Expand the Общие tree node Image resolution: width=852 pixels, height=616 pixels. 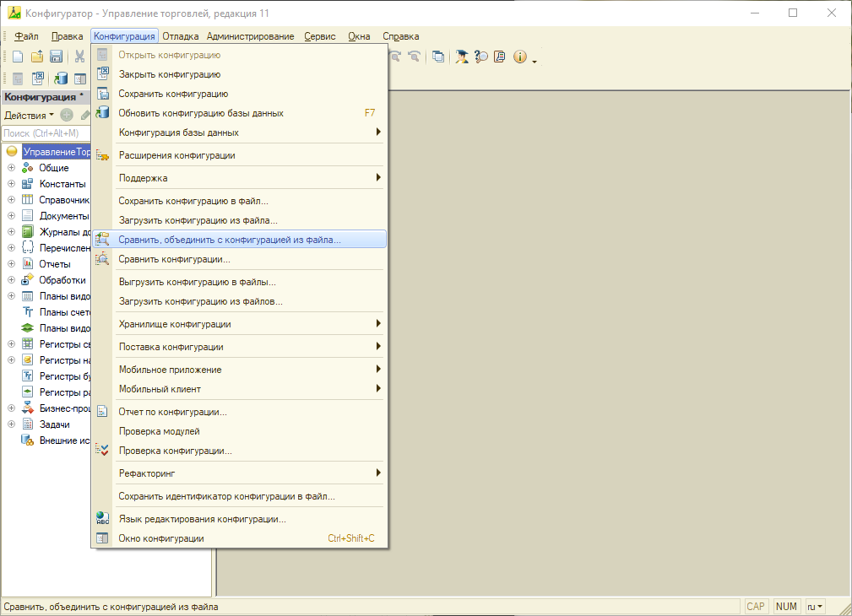pyautogui.click(x=11, y=168)
